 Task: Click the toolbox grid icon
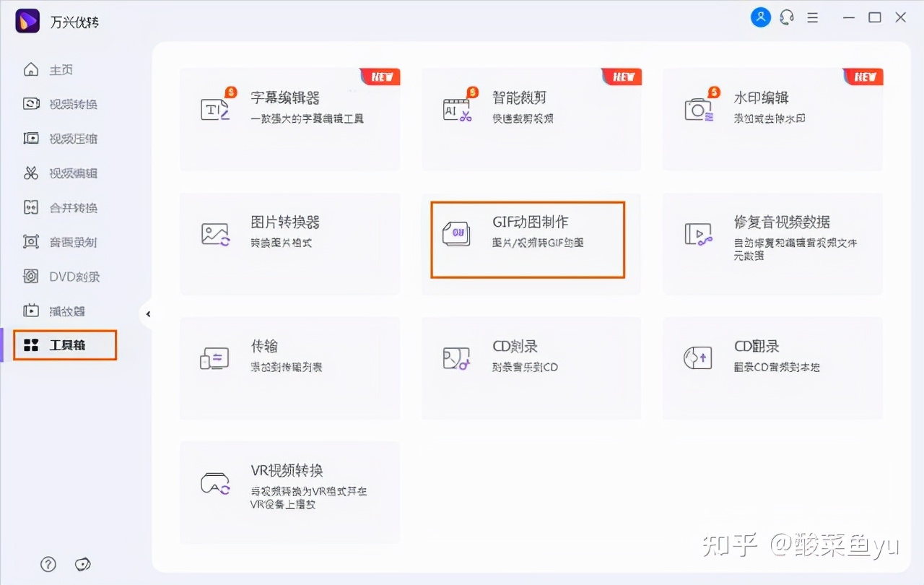point(31,345)
